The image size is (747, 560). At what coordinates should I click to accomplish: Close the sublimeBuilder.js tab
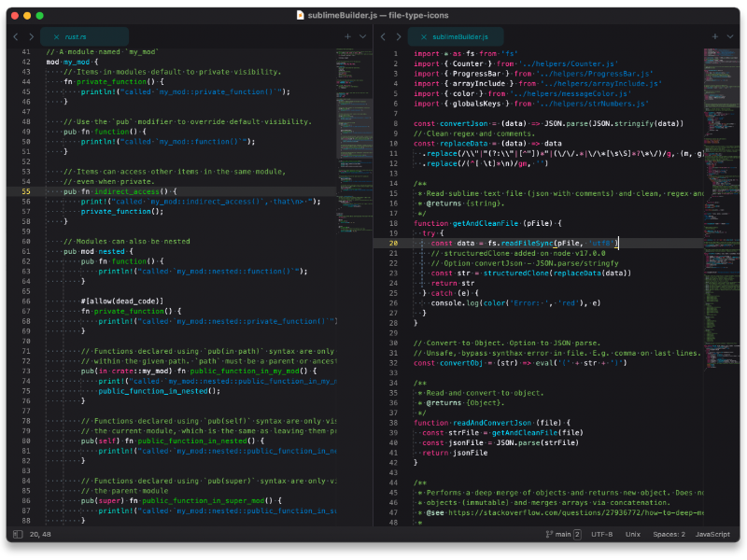pyautogui.click(x=423, y=36)
